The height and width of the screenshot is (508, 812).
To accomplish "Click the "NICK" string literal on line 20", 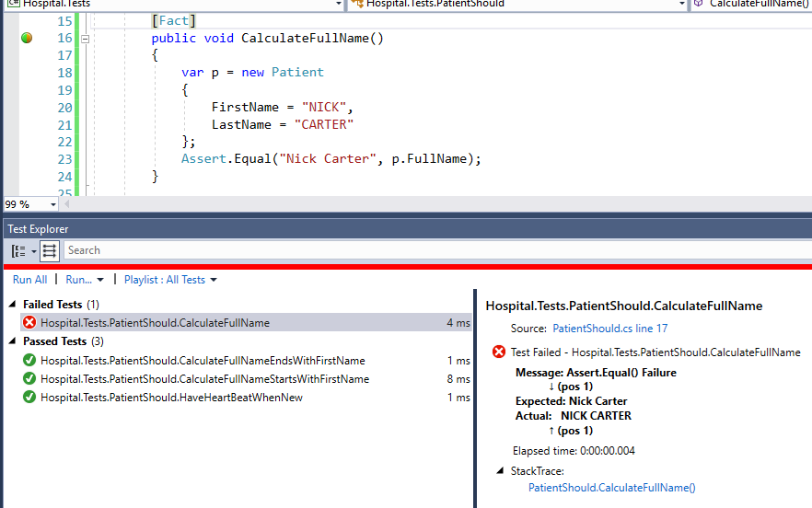I will click(324, 107).
